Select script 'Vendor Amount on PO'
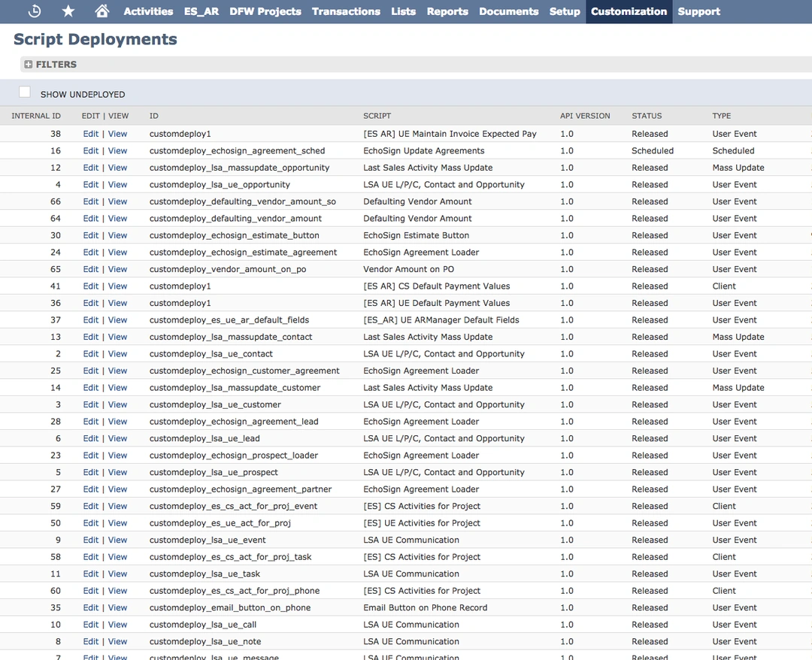 coord(408,269)
